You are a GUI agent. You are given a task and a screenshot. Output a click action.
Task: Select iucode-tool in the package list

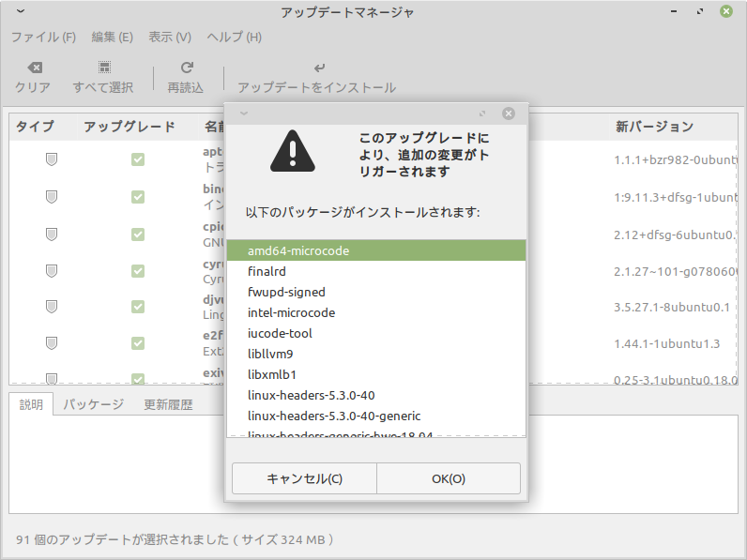(376, 333)
